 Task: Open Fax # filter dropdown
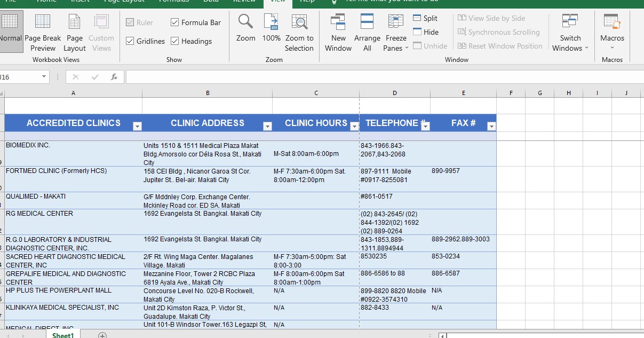491,127
